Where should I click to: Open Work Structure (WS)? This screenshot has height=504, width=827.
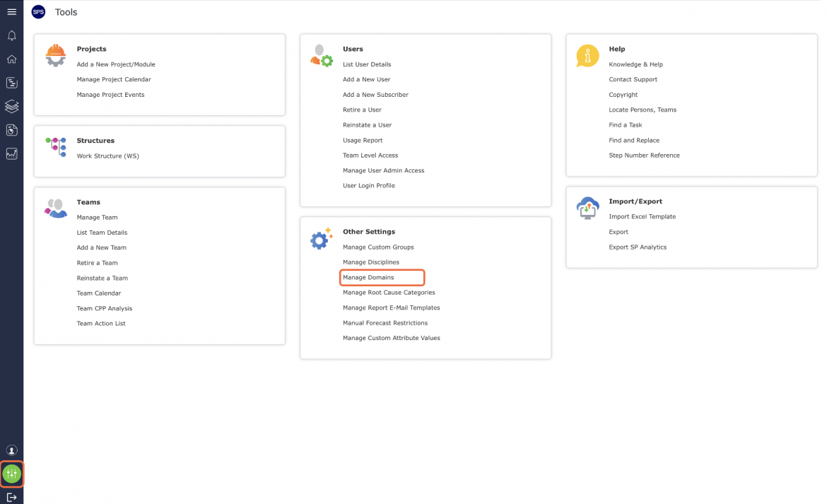(x=108, y=156)
